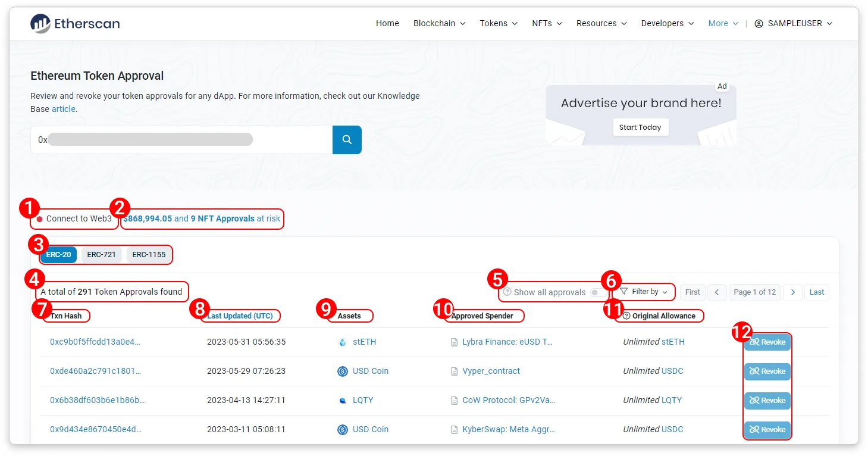Click the Etherscan logo icon
The image size is (868, 456).
coord(40,23)
